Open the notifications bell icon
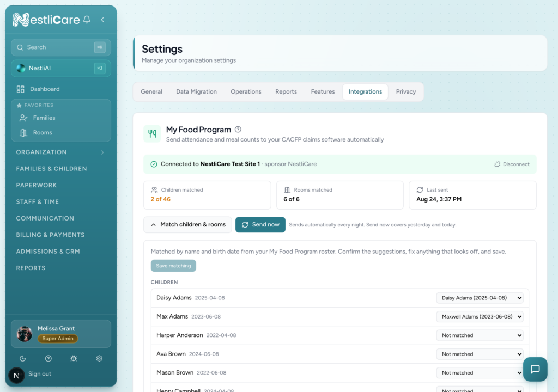Viewport: 558px width, 392px height. point(87,20)
